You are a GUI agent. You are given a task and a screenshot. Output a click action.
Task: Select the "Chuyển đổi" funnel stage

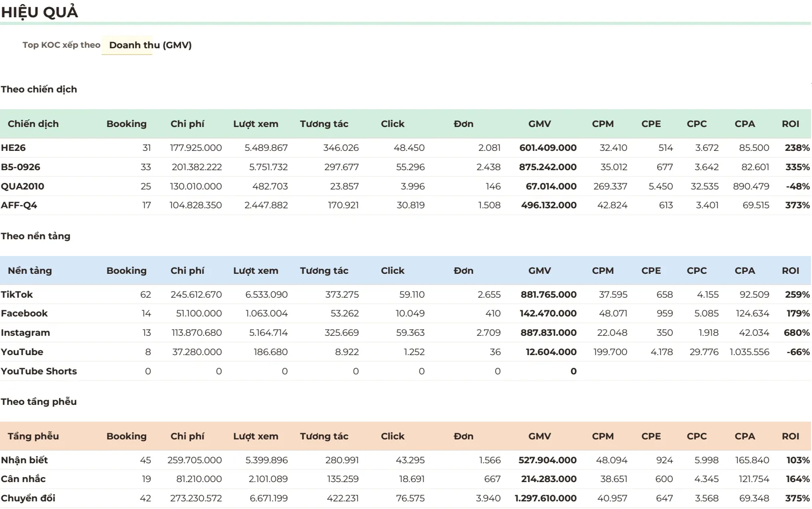28,498
